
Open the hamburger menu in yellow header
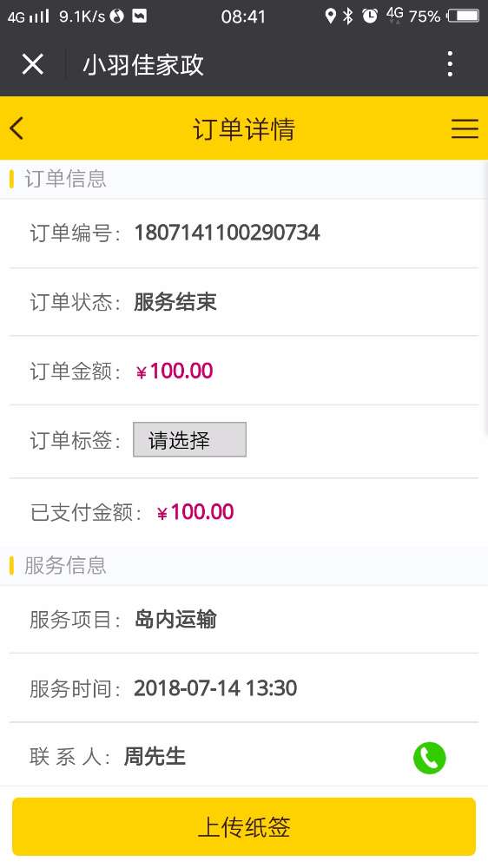point(465,128)
